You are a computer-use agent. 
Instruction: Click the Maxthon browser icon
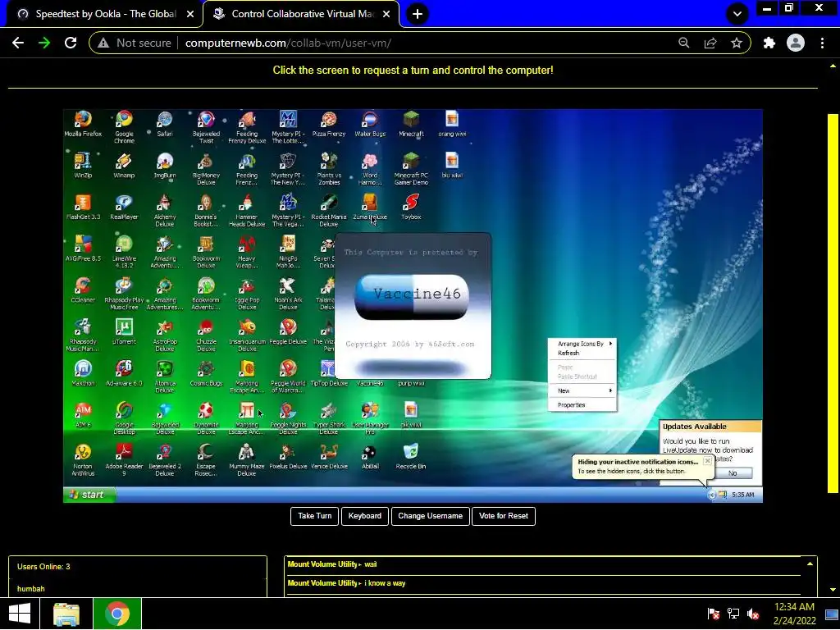83,372
